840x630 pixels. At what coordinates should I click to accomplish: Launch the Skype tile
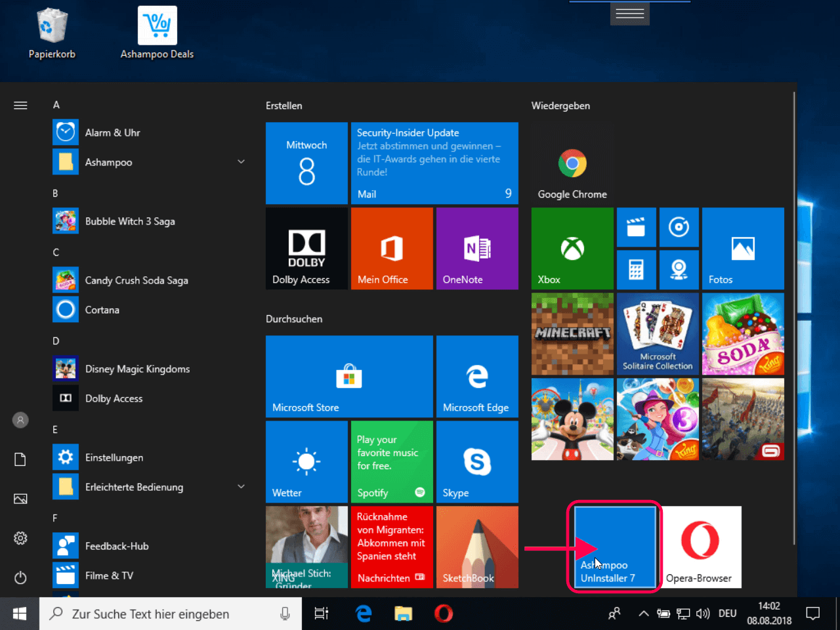coord(477,462)
